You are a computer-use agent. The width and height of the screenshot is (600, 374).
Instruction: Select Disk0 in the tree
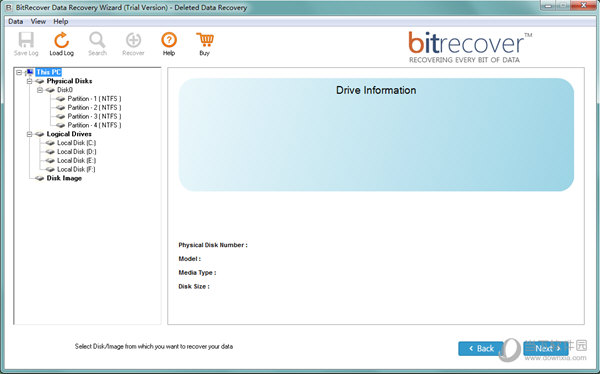coord(65,90)
